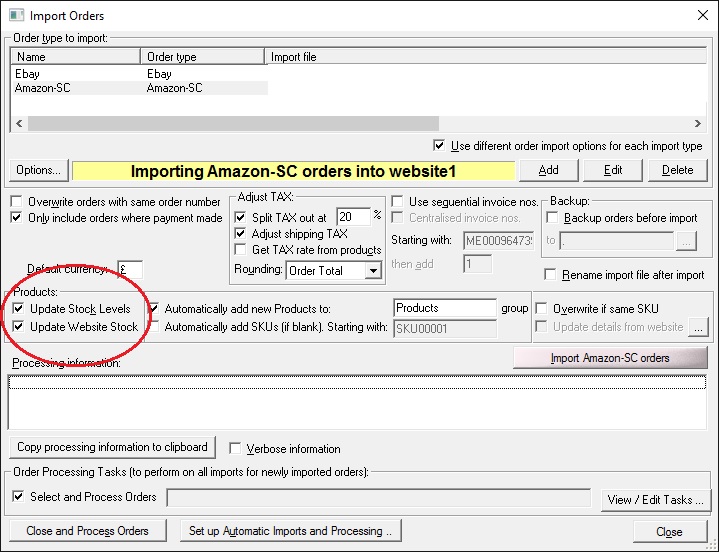The image size is (719, 552).
Task: Toggle Use different order import options checkbox
Action: (x=439, y=146)
